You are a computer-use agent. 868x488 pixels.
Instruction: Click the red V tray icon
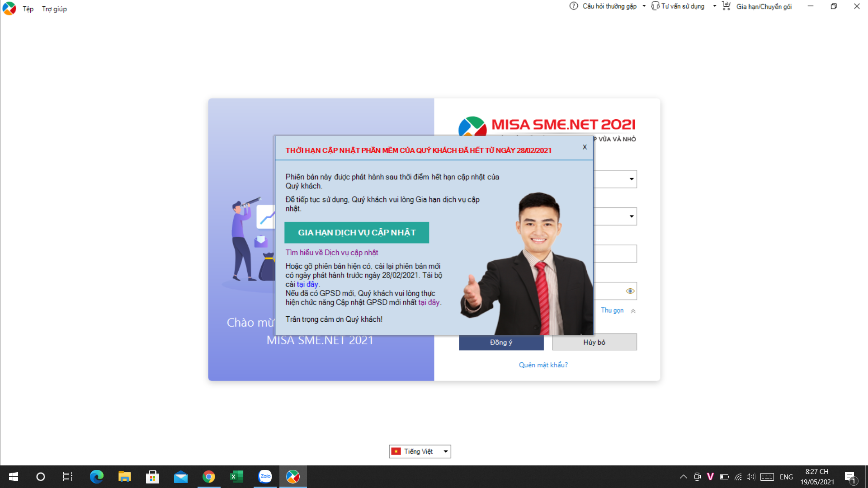coord(710,477)
